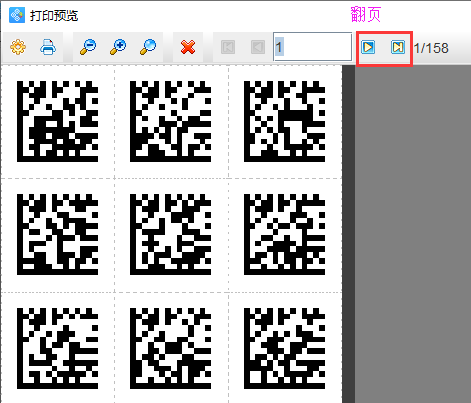Close preview with the red X icon

(x=188, y=47)
